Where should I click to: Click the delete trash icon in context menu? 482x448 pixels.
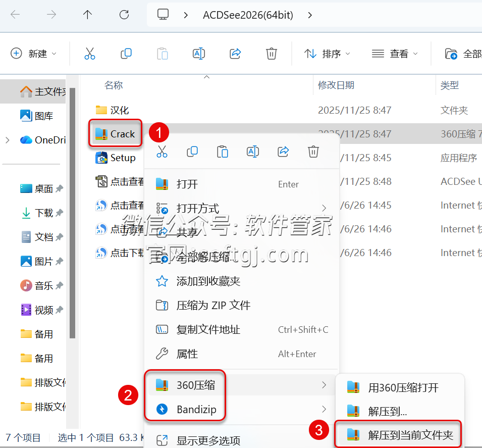tap(313, 152)
